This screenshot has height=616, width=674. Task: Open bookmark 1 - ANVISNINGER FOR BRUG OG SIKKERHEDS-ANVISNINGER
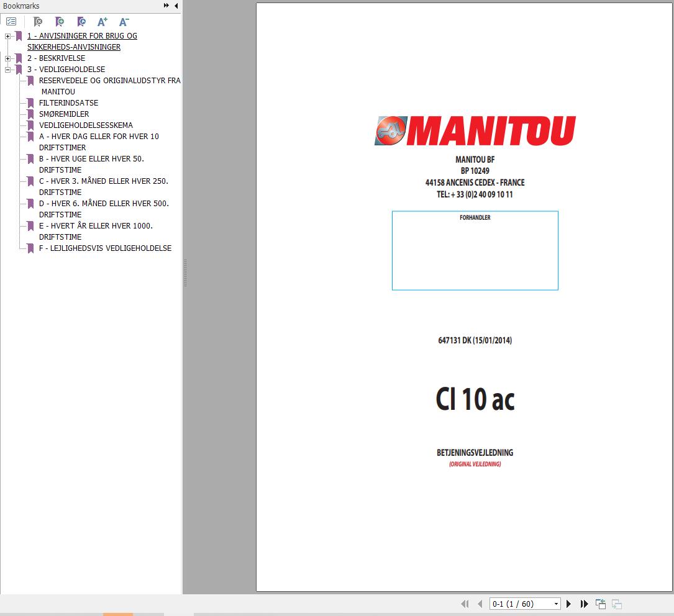tap(82, 41)
